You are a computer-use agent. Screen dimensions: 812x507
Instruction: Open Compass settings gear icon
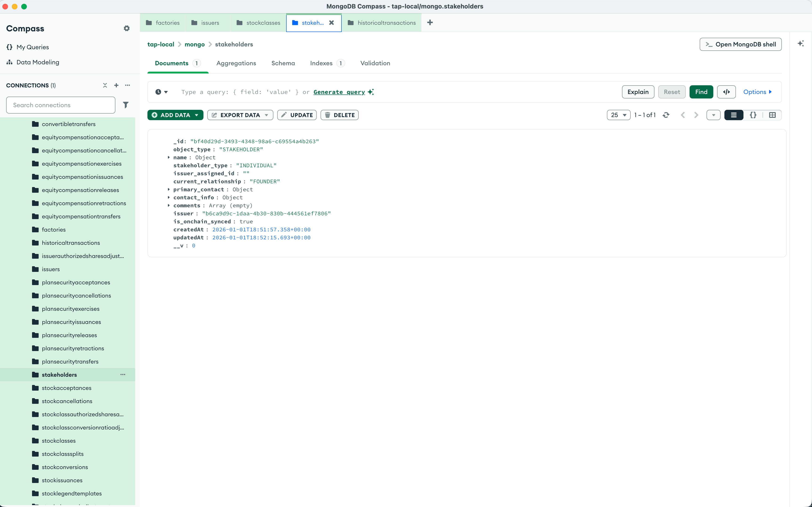(x=126, y=29)
